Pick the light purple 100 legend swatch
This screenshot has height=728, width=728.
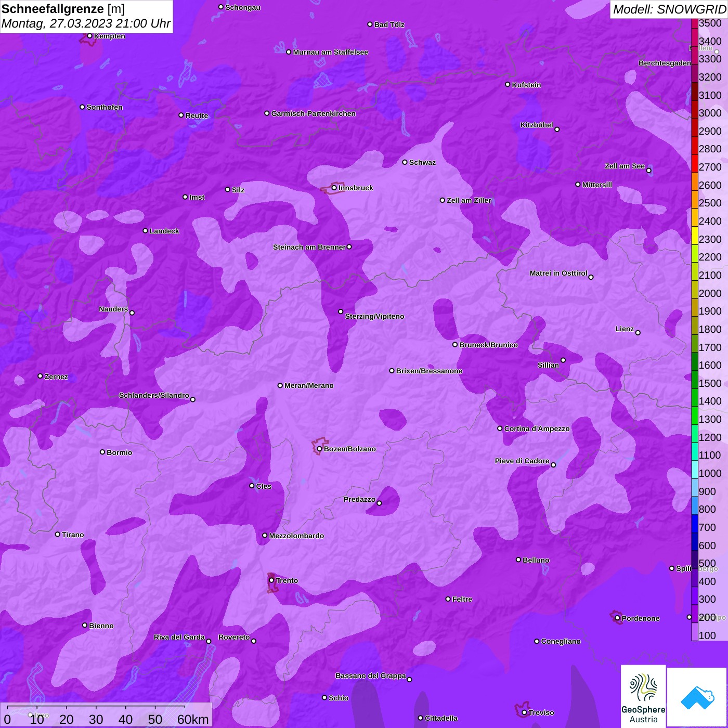(x=695, y=631)
